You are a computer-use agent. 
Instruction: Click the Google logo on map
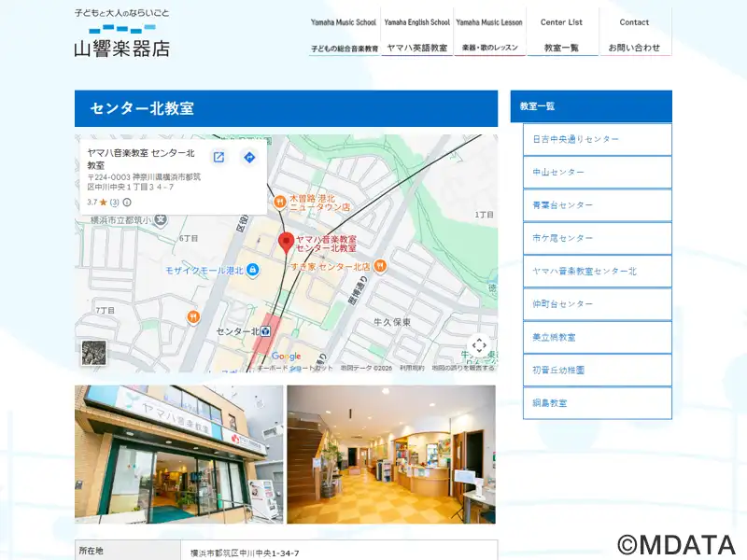click(x=287, y=357)
